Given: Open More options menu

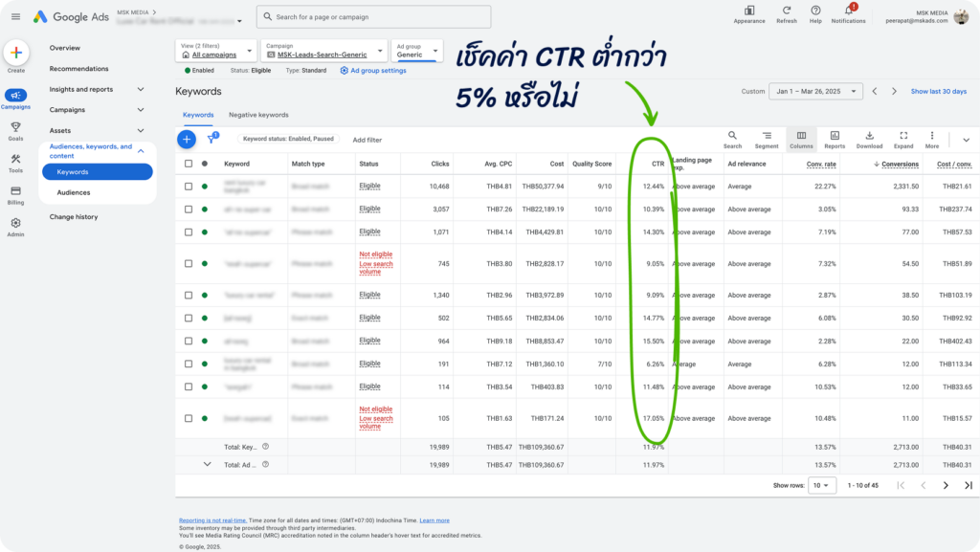Looking at the screenshot, I should [932, 140].
